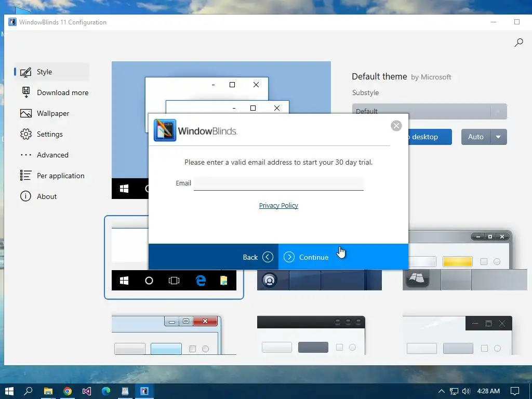Image resolution: width=532 pixels, height=399 pixels.
Task: Click the notepad-like taskbar app icon
Action: [125, 391]
